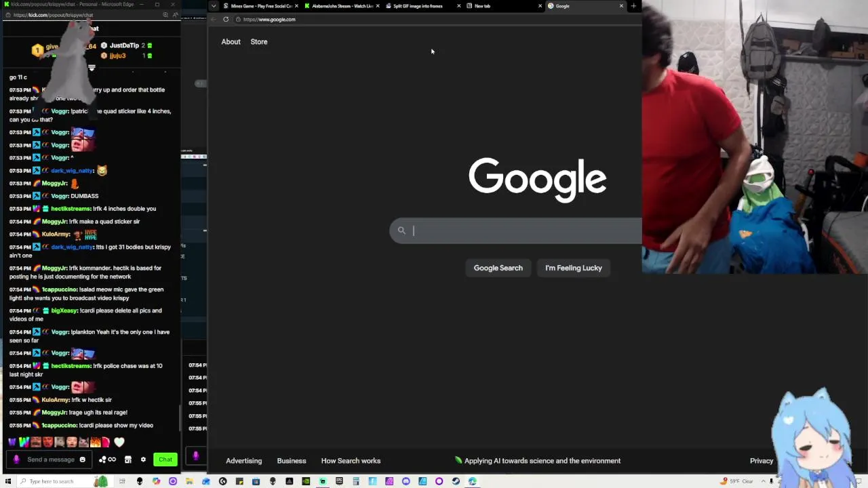Open NVIDIA app from taskbar
Image resolution: width=868 pixels, height=488 pixels.
306,481
